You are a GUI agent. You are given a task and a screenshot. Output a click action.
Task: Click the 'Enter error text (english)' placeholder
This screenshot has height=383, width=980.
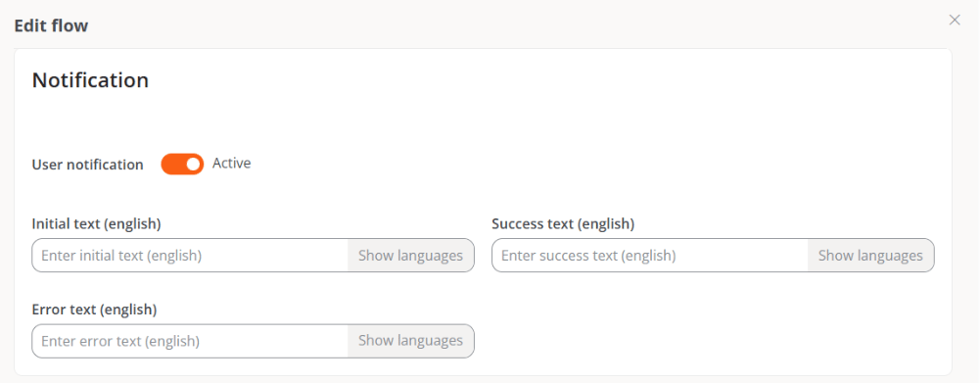click(120, 341)
